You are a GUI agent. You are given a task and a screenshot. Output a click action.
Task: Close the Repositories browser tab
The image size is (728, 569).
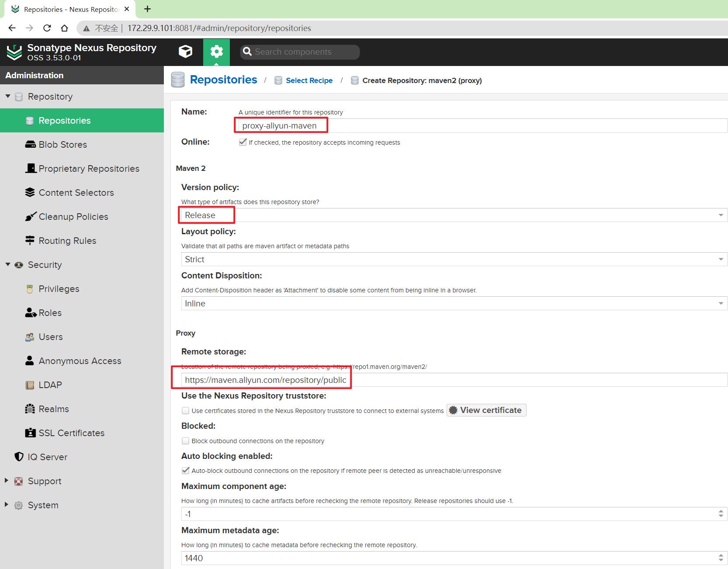pos(127,9)
